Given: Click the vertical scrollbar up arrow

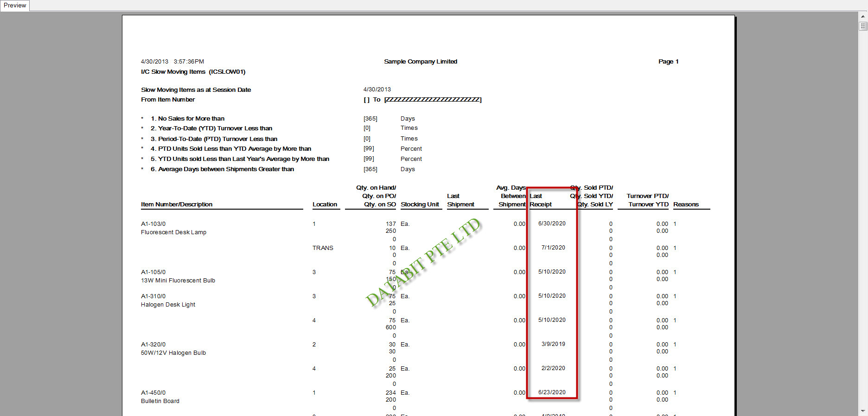Looking at the screenshot, I should click(x=863, y=16).
